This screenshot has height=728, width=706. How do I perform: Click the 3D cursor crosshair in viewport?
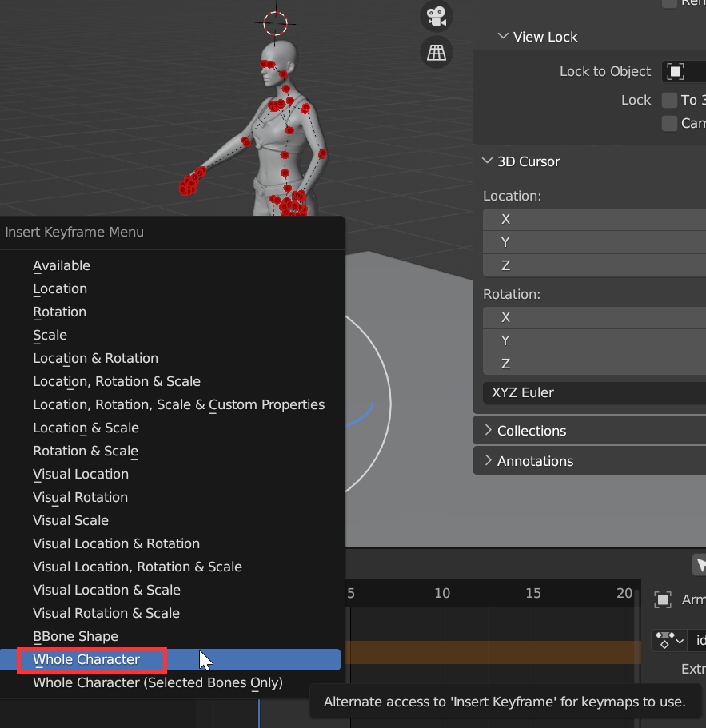pos(275,23)
